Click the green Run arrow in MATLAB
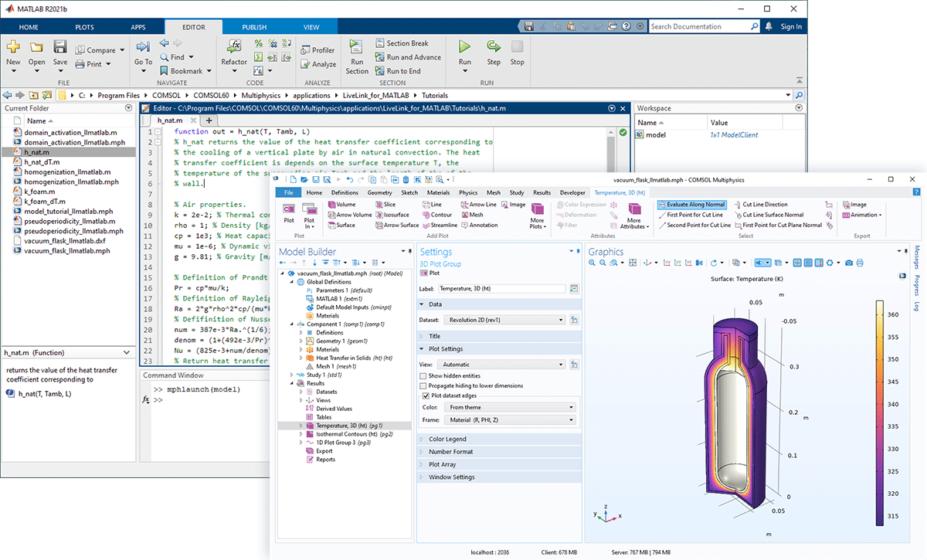 pos(464,46)
